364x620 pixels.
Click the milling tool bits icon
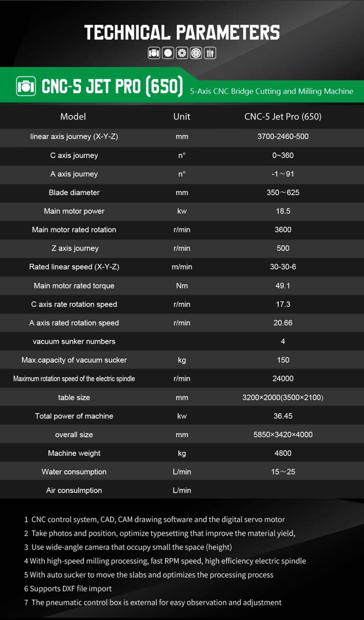coord(210,53)
